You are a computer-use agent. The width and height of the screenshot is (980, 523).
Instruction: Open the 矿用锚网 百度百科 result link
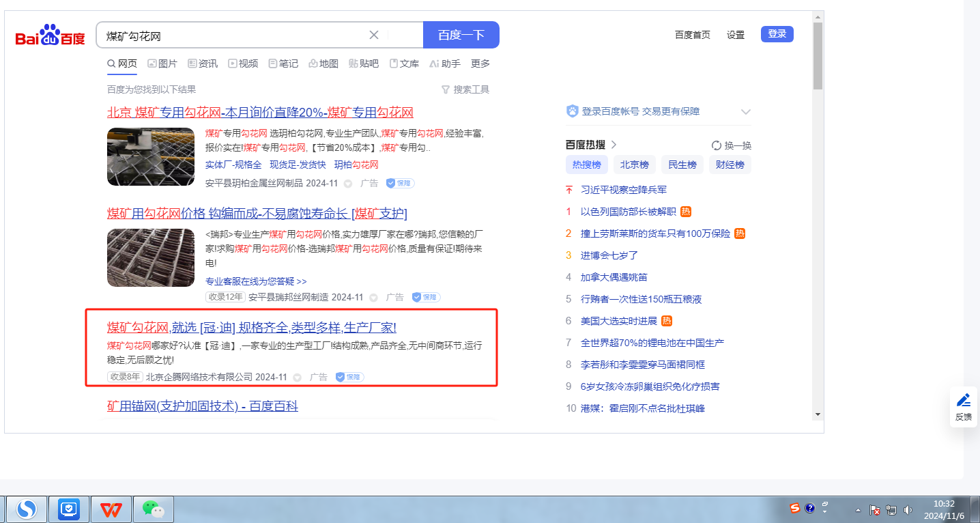pos(203,406)
